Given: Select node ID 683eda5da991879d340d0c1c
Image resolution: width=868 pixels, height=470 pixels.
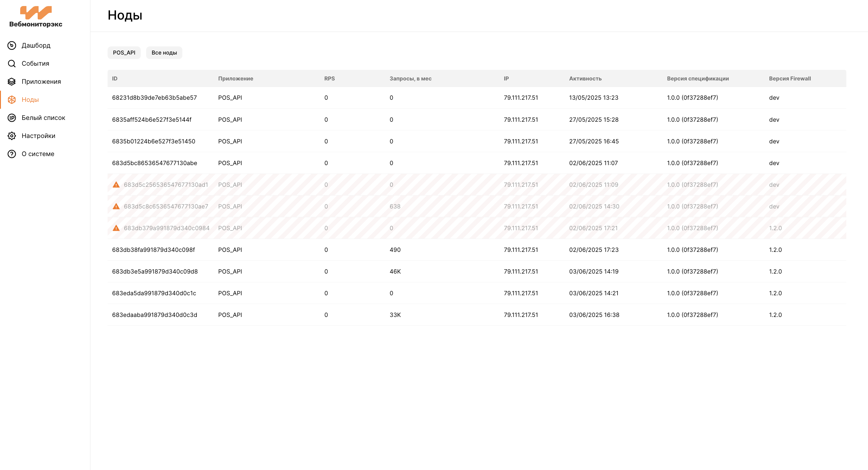Looking at the screenshot, I should (154, 293).
